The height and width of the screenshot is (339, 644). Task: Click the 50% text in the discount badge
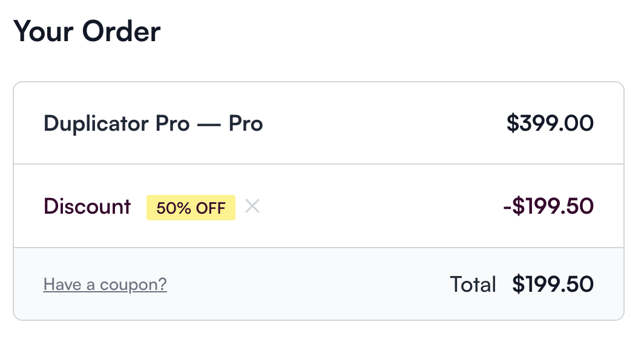(174, 208)
